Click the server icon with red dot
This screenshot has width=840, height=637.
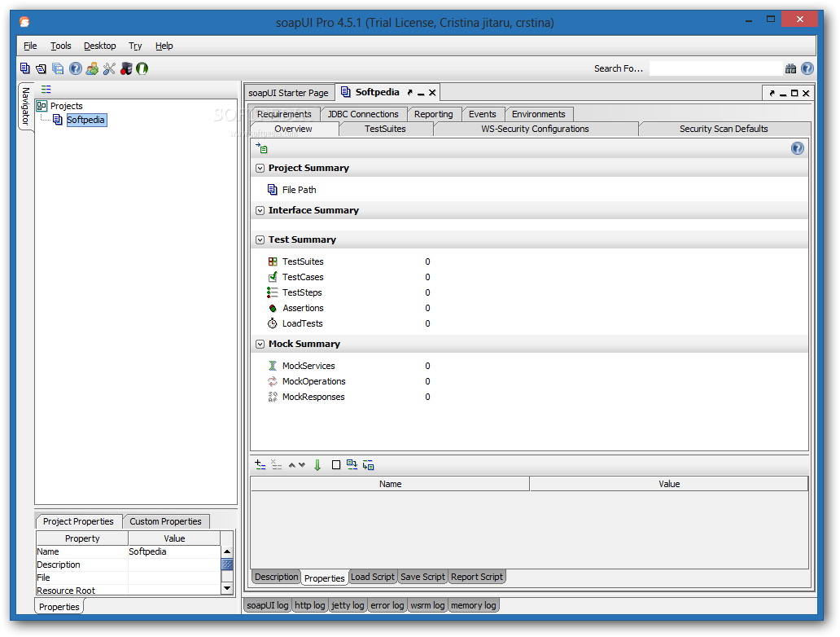126,68
